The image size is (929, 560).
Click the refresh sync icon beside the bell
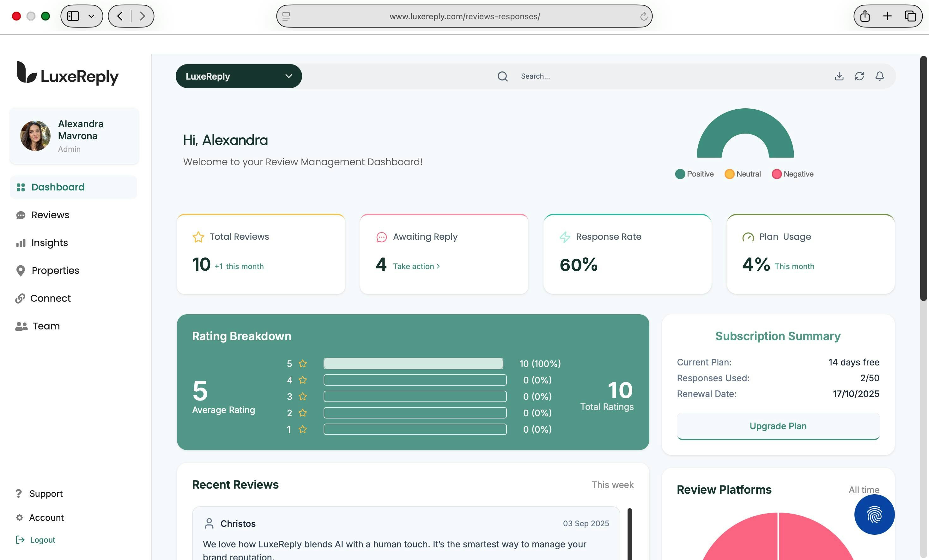tap(859, 76)
